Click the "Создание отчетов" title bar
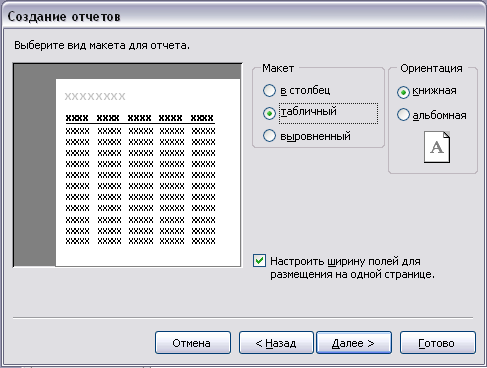The width and height of the screenshot is (487, 368). (x=243, y=16)
